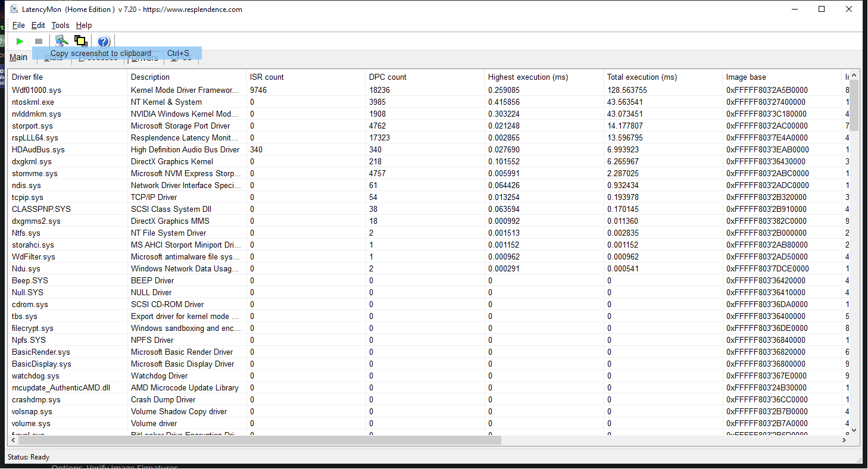This screenshot has height=469, width=868.
Task: Select the Npfs.SYS driver row
Action: [x=429, y=340]
